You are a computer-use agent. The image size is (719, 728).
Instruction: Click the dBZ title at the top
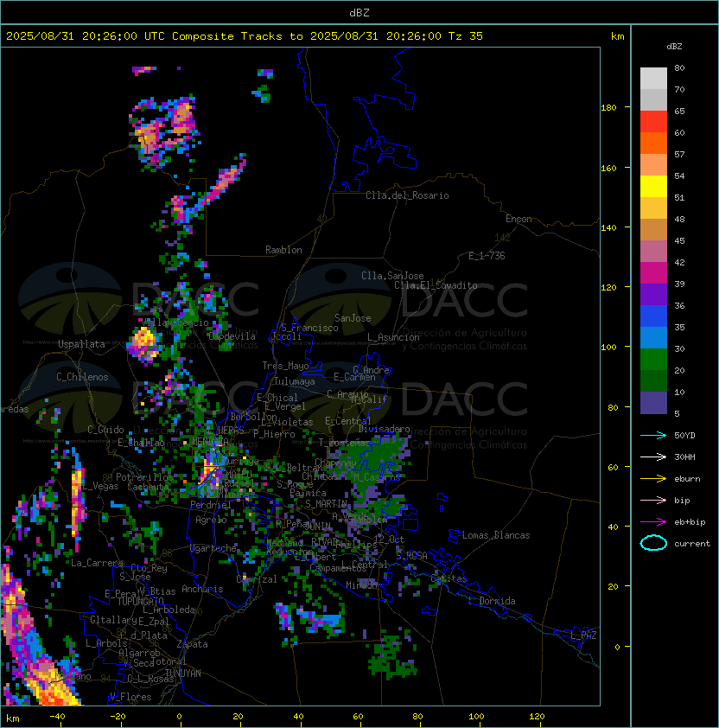pos(359,12)
